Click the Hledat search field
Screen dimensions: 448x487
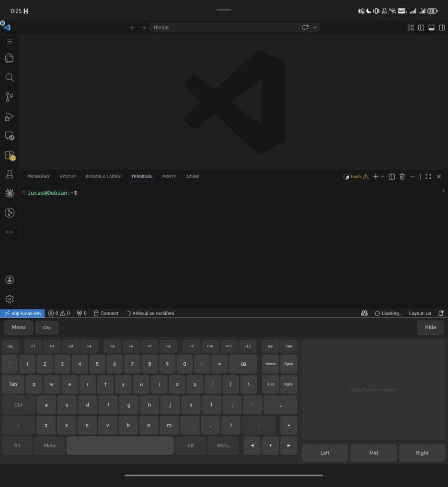pos(224,28)
